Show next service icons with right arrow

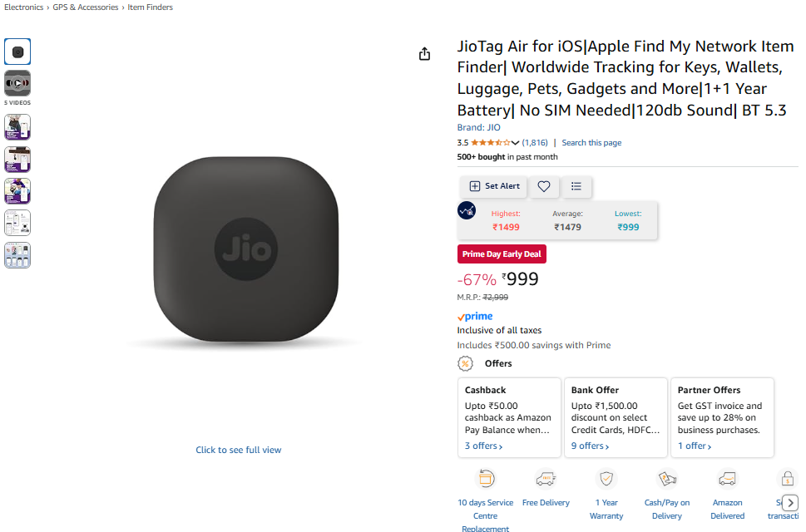tap(790, 503)
